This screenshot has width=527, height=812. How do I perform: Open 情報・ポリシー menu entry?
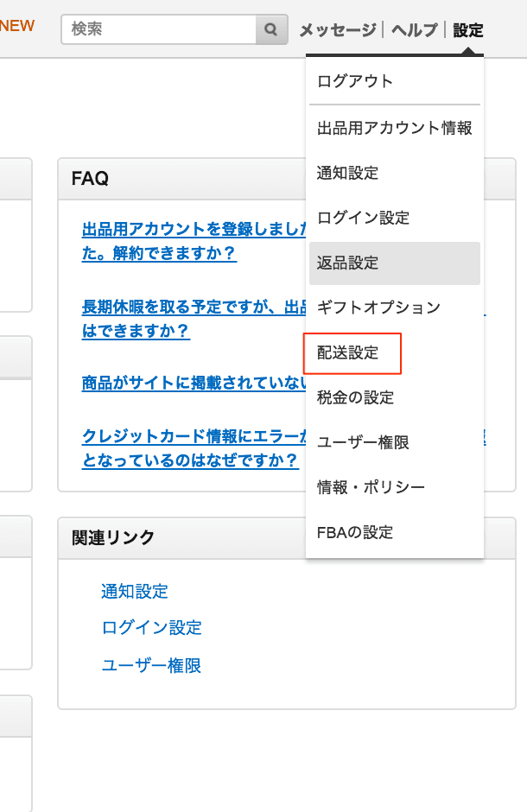point(371,487)
